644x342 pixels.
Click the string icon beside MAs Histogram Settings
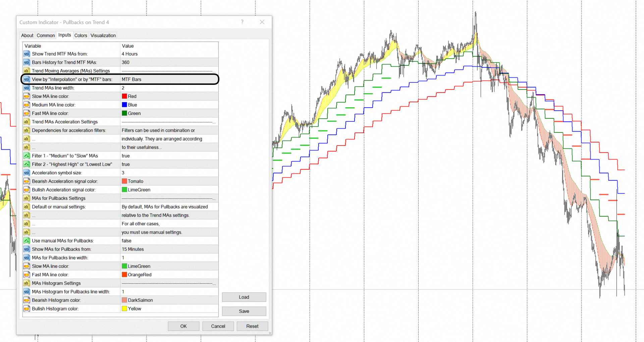point(26,283)
